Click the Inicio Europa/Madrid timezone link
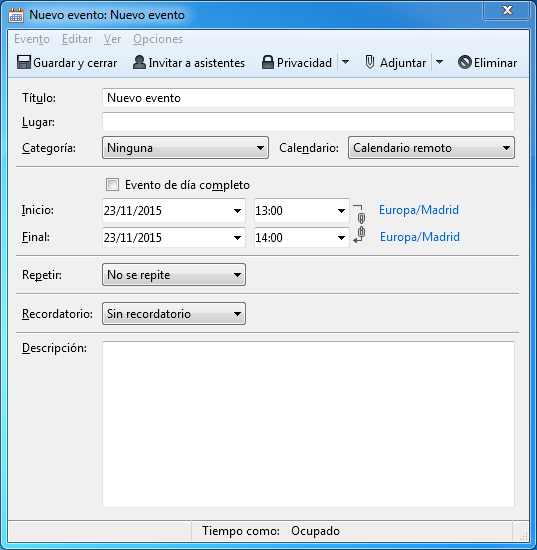The image size is (537, 550). pos(419,210)
